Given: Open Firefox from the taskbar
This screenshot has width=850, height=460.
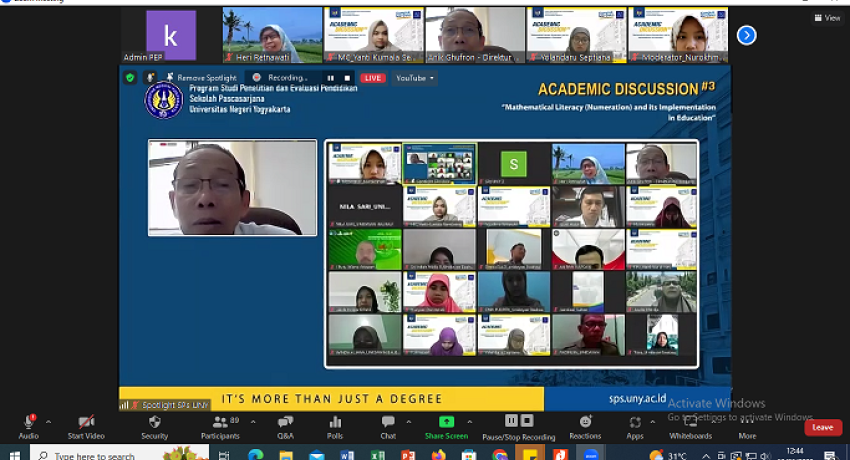Looking at the screenshot, I should [439, 455].
